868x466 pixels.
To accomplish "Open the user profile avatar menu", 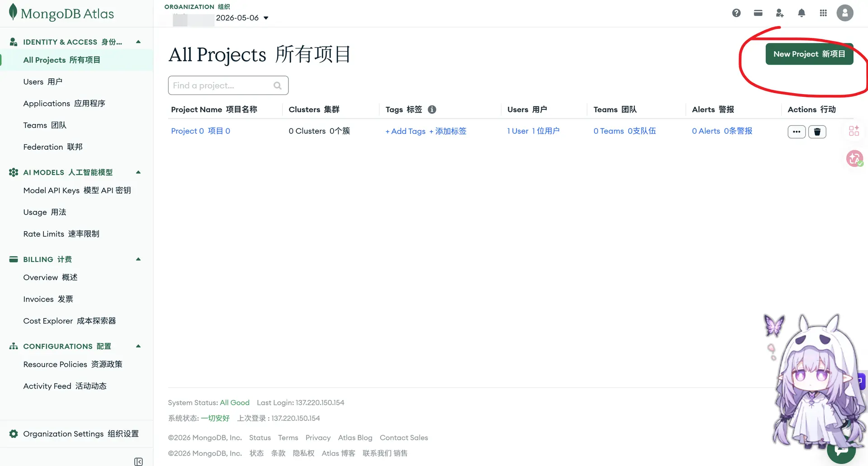I will click(x=845, y=13).
